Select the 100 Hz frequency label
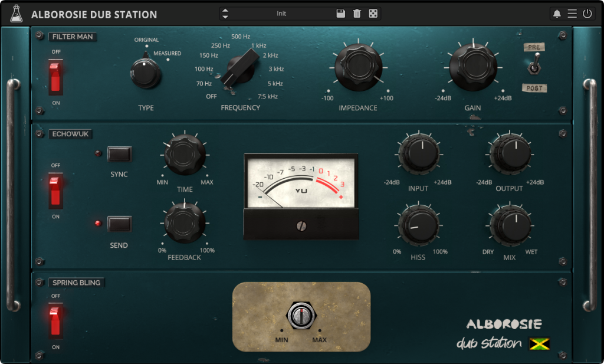The image size is (604, 364). (x=203, y=69)
